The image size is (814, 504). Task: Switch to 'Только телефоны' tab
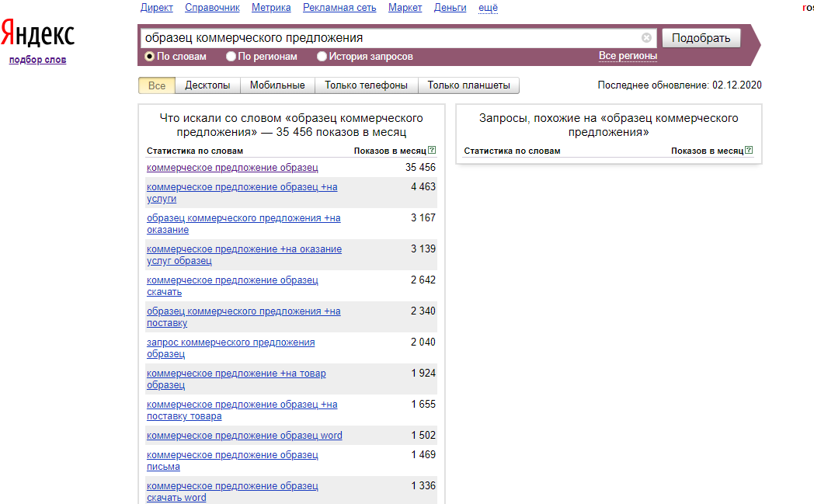[366, 85]
